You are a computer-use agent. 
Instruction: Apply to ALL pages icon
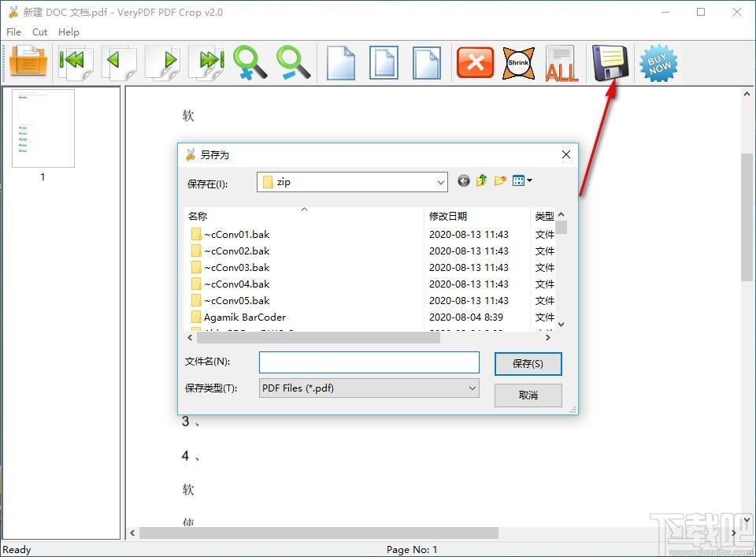point(561,63)
